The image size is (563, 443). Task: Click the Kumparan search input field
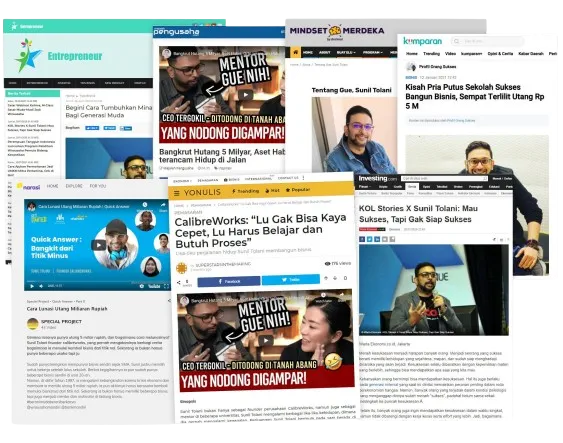(487, 41)
